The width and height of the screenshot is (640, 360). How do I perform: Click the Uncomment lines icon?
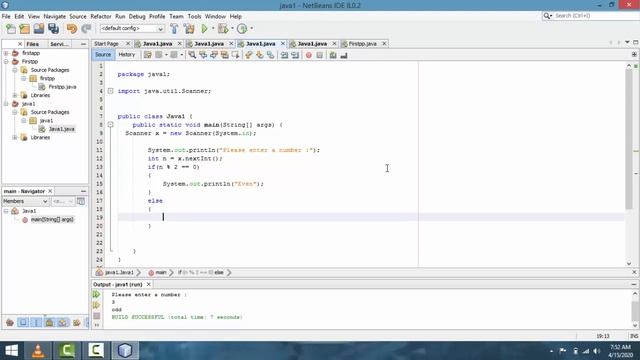[x=344, y=55]
